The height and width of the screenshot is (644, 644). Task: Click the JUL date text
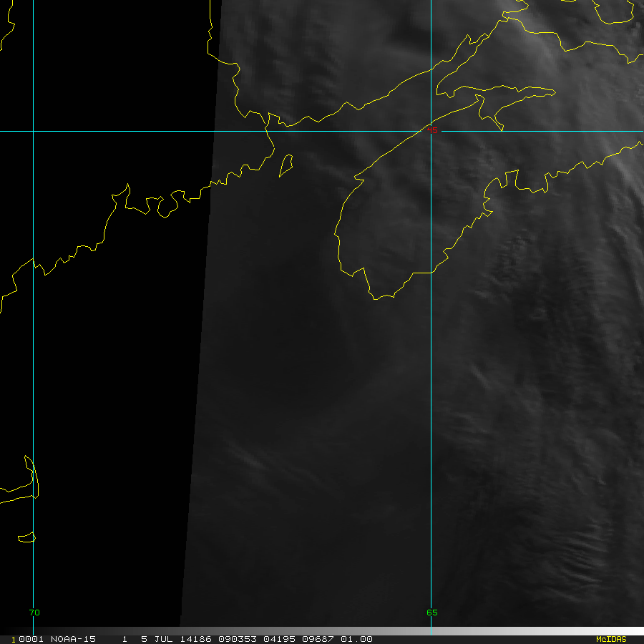tap(163, 639)
